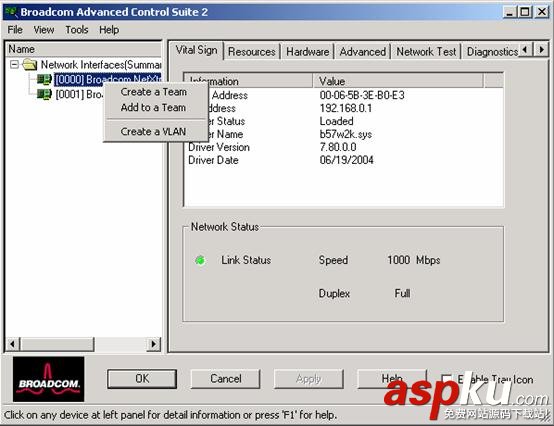Click the Information column header
The image size is (554, 426).
tap(249, 81)
